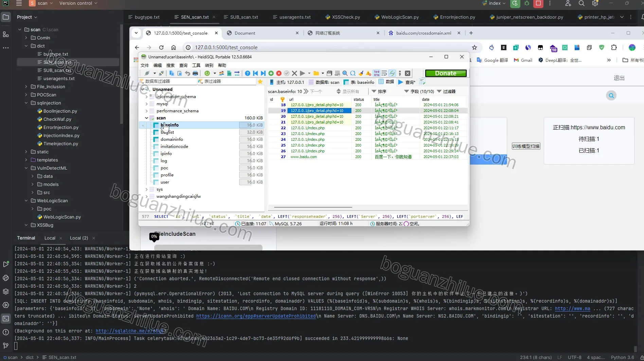Click the HeidiSQL magnifier search icon
The width and height of the screenshot is (644, 361).
click(345, 73)
